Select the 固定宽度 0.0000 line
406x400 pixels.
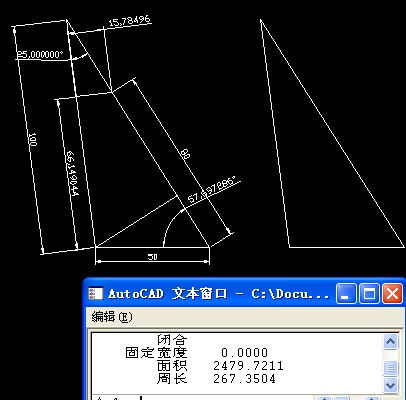[197, 352]
